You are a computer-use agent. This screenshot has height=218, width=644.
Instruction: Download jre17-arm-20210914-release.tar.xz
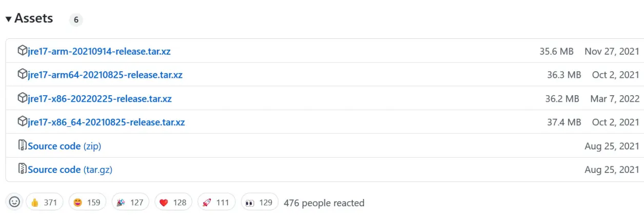pos(99,51)
